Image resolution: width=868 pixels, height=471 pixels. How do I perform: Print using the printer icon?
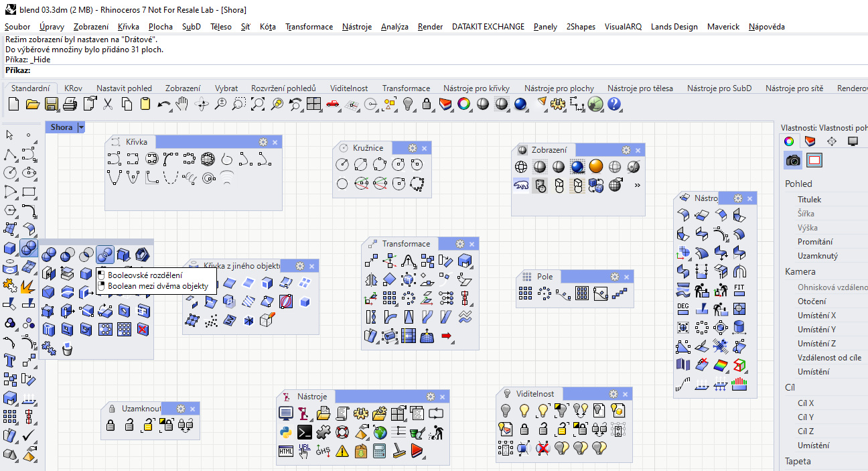tap(70, 104)
